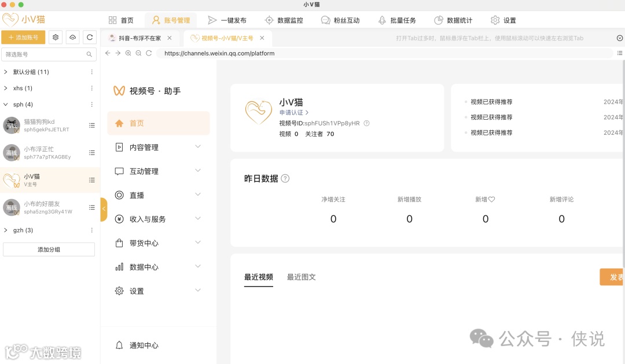Screen dimensions: 625x364
Task: Go to 数据监控 section
Action: [284, 20]
